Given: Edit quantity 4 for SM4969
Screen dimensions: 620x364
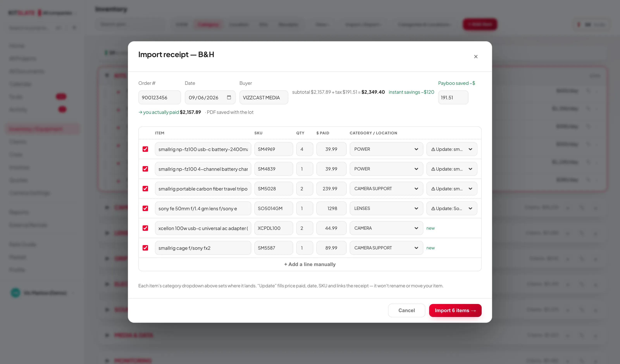Looking at the screenshot, I should (x=305, y=149).
